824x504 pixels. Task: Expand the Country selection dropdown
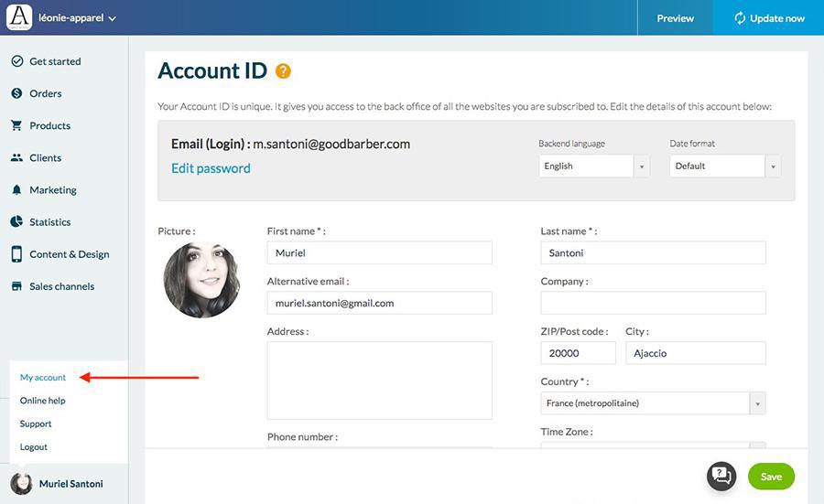pos(653,403)
